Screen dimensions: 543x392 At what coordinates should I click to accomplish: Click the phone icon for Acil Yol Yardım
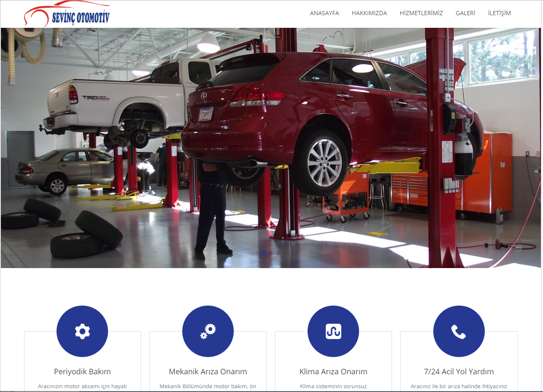tap(459, 331)
